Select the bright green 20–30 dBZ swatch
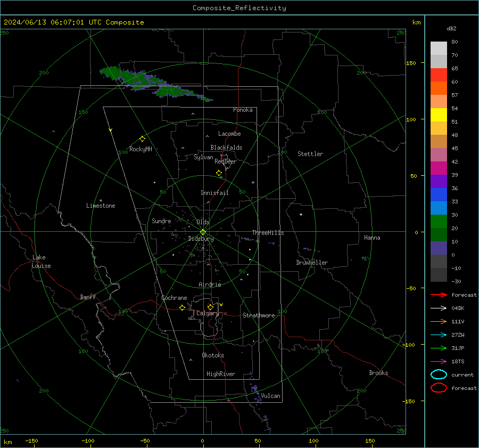 439,221
